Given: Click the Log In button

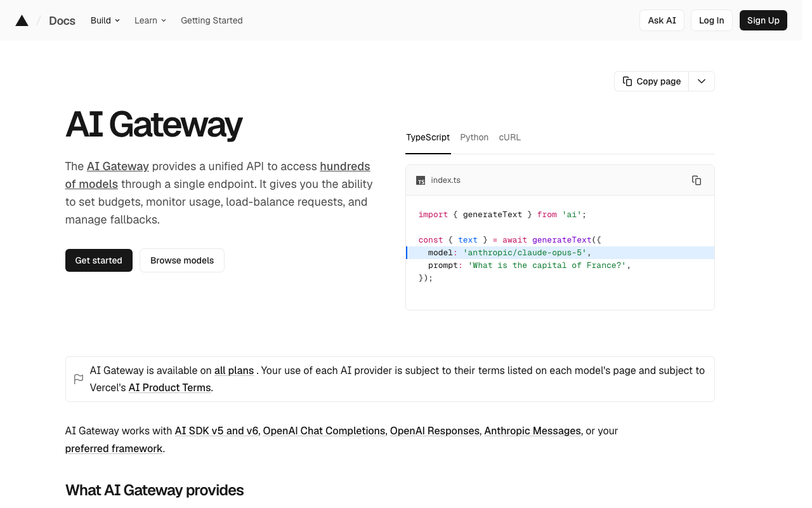Looking at the screenshot, I should click(x=712, y=20).
